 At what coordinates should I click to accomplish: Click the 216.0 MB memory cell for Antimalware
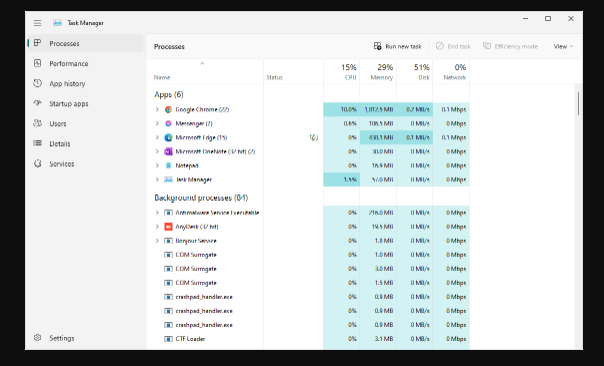(378, 213)
